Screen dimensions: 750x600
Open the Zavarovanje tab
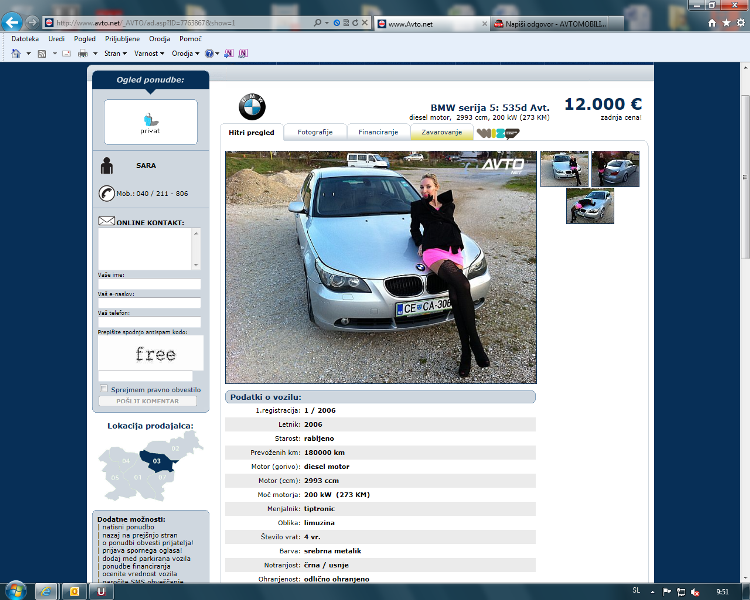[441, 133]
